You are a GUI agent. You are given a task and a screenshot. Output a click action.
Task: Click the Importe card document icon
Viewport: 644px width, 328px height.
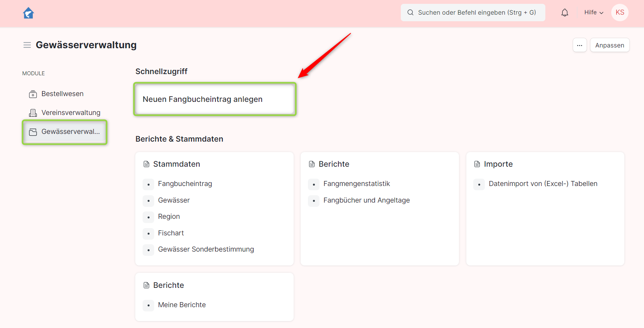pyautogui.click(x=477, y=164)
